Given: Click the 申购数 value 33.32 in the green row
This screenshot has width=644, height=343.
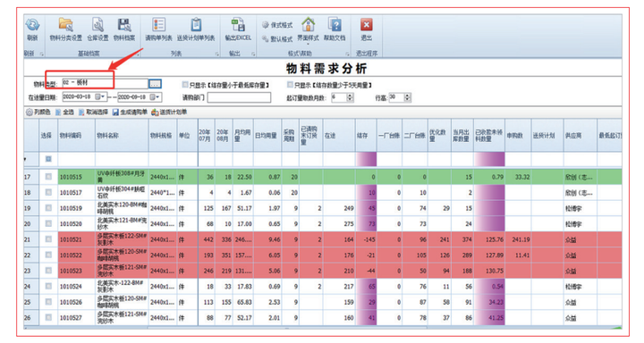Looking at the screenshot, I should point(518,177).
